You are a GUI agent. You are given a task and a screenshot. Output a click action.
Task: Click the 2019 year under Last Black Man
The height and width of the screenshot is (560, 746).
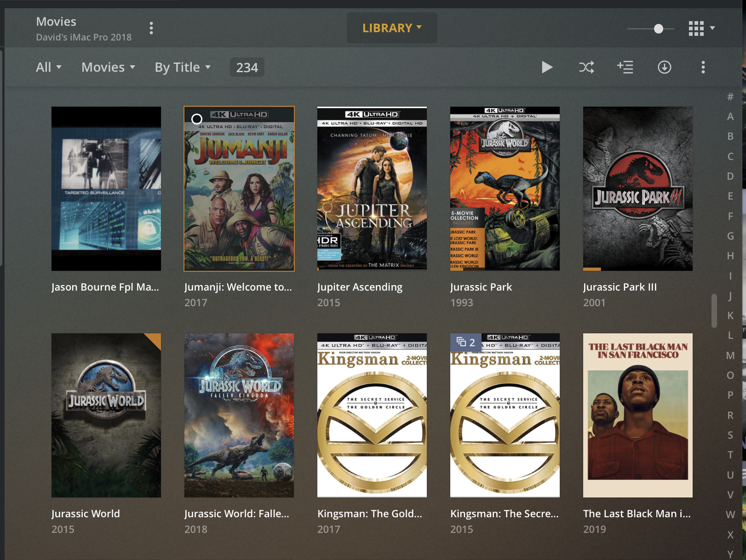[595, 529]
